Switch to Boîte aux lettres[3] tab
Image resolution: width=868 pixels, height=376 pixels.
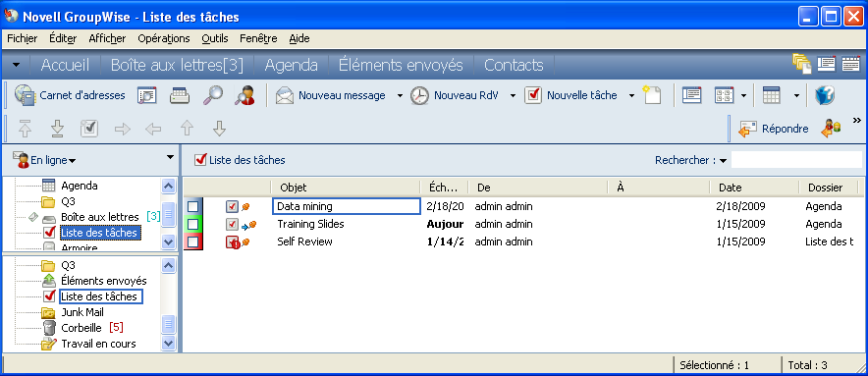177,66
